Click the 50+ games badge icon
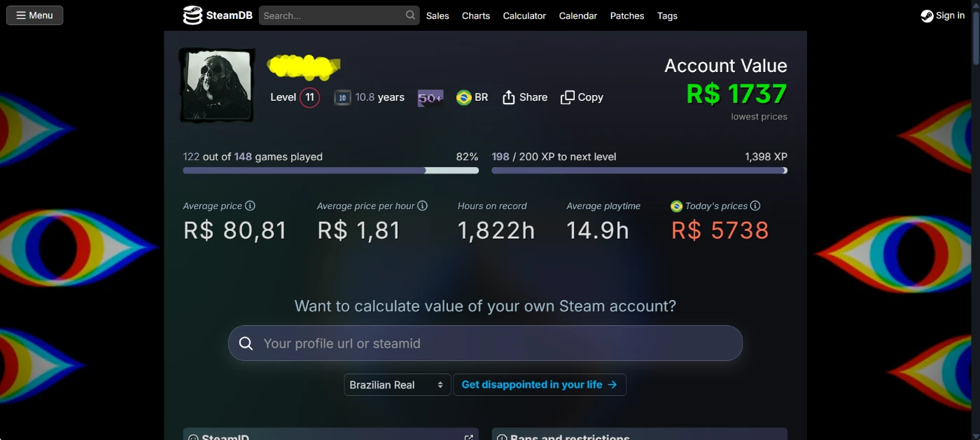This screenshot has width=980, height=440. tap(430, 98)
